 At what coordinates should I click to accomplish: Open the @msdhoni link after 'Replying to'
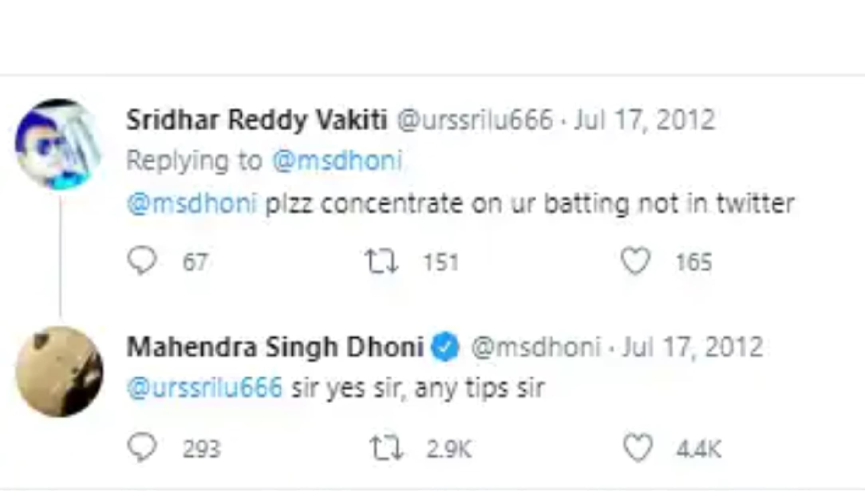337,161
